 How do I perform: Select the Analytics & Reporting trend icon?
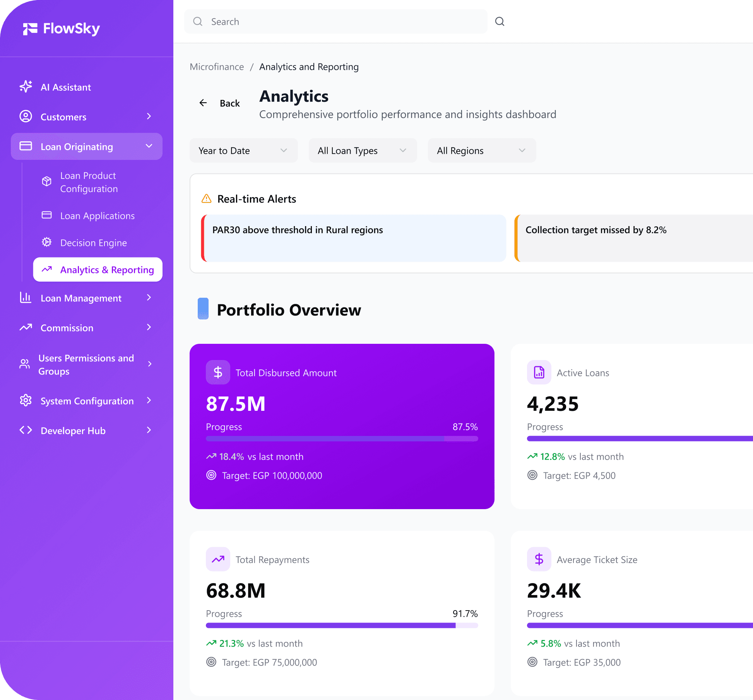point(47,269)
